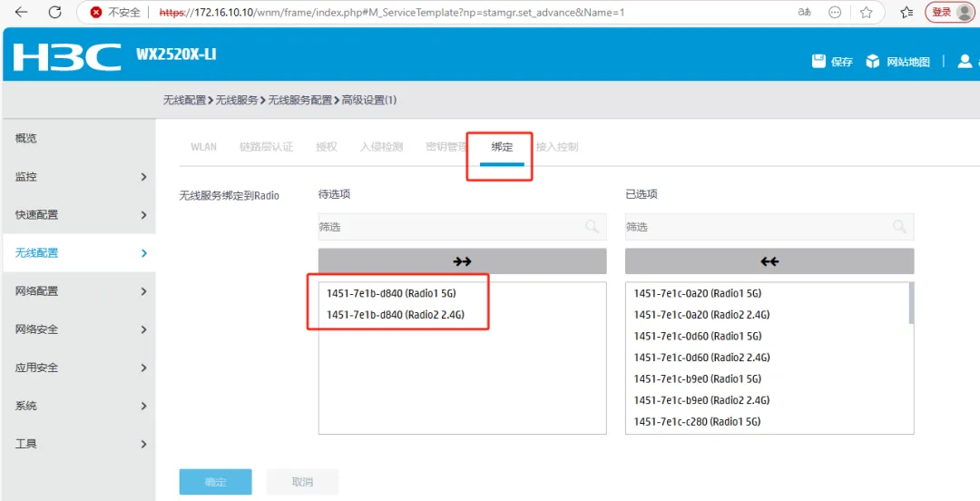This screenshot has height=501, width=980.
Task: Select 1451-7e1c-0d60 (Radio1 5G) entry
Action: 698,336
